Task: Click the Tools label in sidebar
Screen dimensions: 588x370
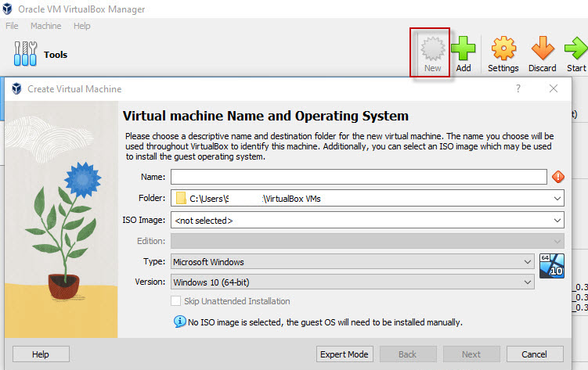Action: (x=56, y=55)
